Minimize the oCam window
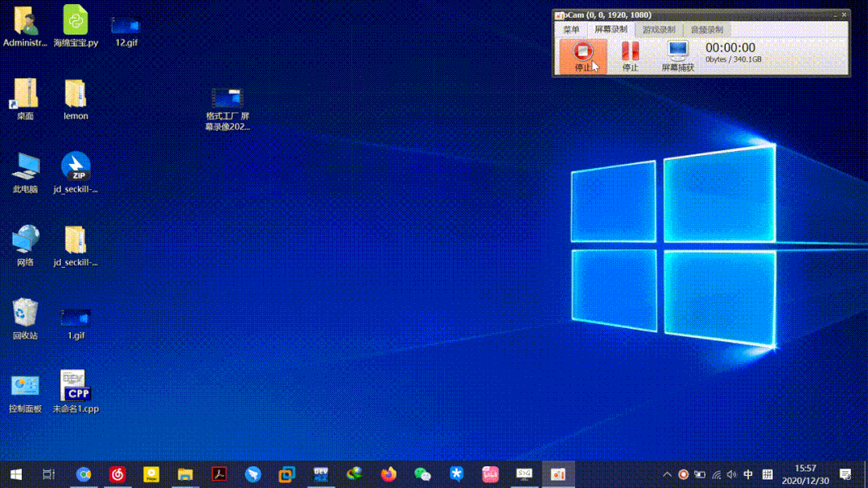This screenshot has width=868, height=488. tap(835, 15)
